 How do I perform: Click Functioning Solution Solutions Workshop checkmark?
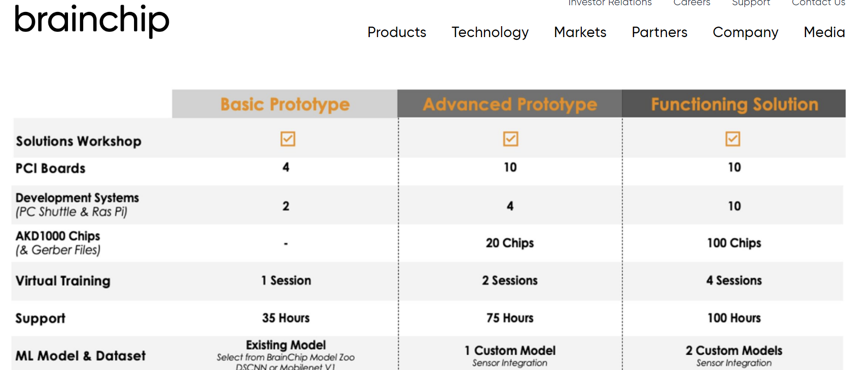pyautogui.click(x=733, y=139)
